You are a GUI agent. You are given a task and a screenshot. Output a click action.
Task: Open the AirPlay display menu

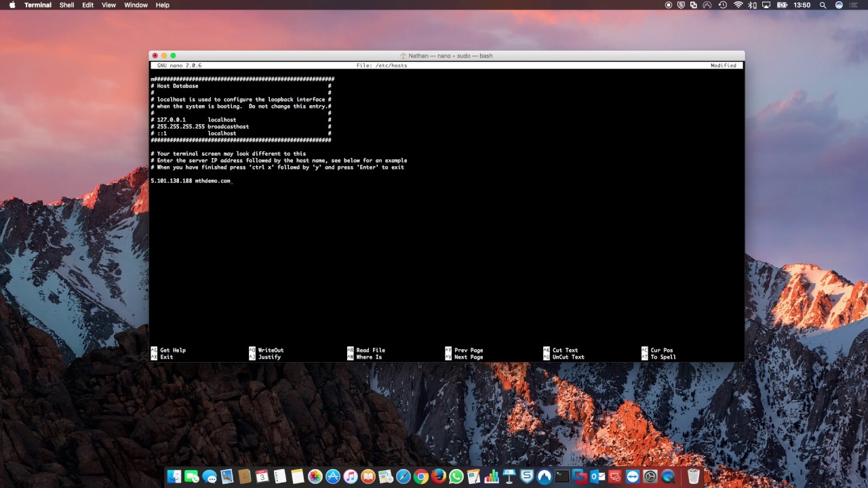[x=766, y=5]
